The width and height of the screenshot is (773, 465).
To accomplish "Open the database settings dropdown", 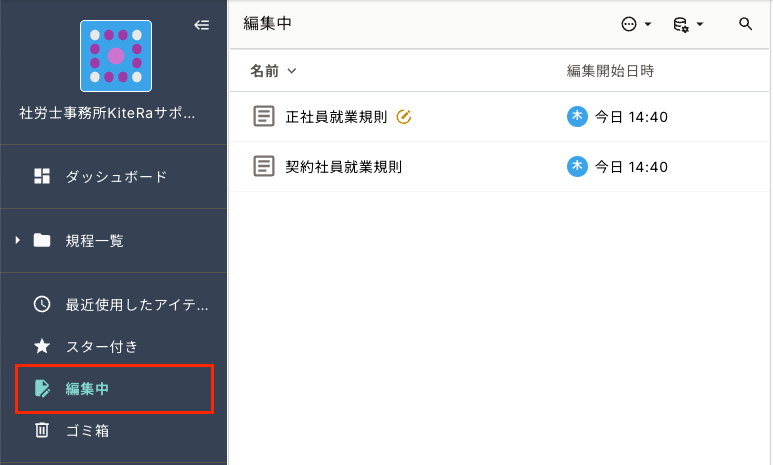I will [688, 24].
